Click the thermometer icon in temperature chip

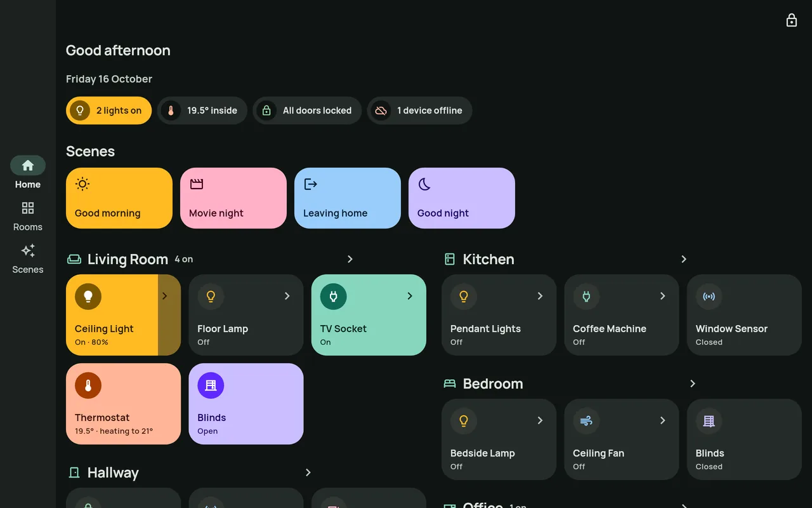[x=170, y=110]
